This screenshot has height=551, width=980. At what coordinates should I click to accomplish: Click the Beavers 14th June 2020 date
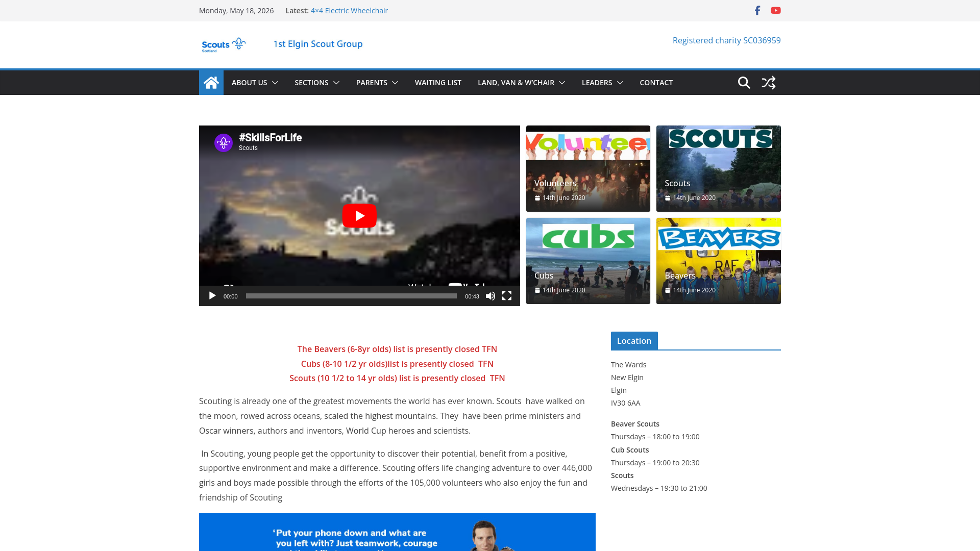(694, 290)
